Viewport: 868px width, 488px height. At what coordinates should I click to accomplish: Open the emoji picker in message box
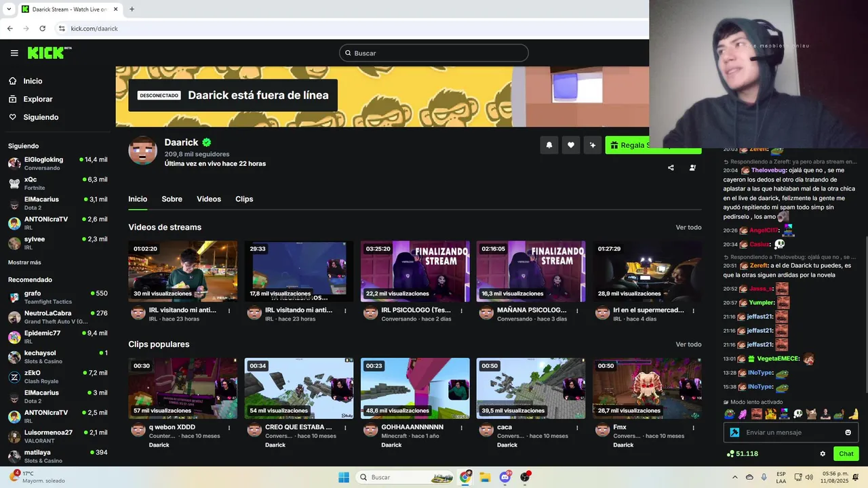[x=848, y=432]
